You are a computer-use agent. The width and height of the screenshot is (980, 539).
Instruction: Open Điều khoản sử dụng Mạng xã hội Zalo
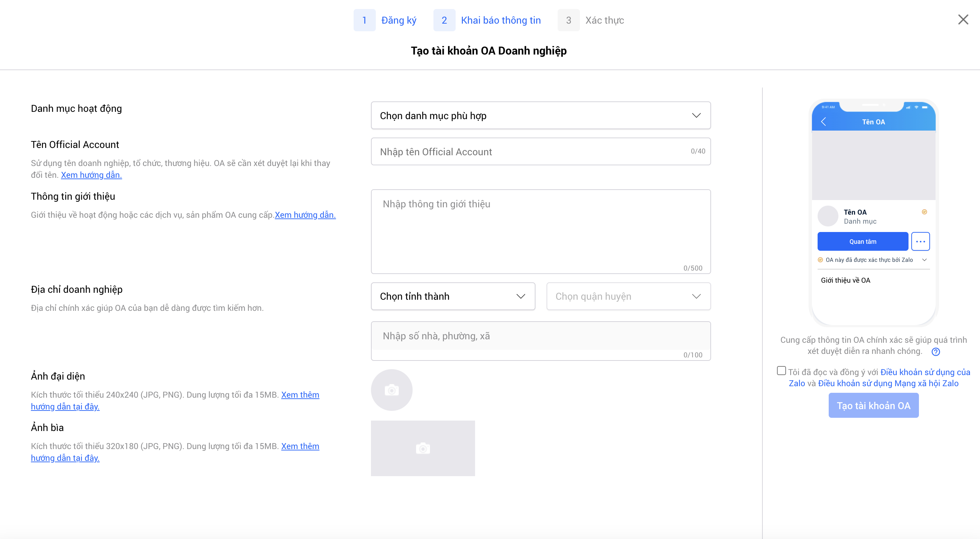[888, 383]
